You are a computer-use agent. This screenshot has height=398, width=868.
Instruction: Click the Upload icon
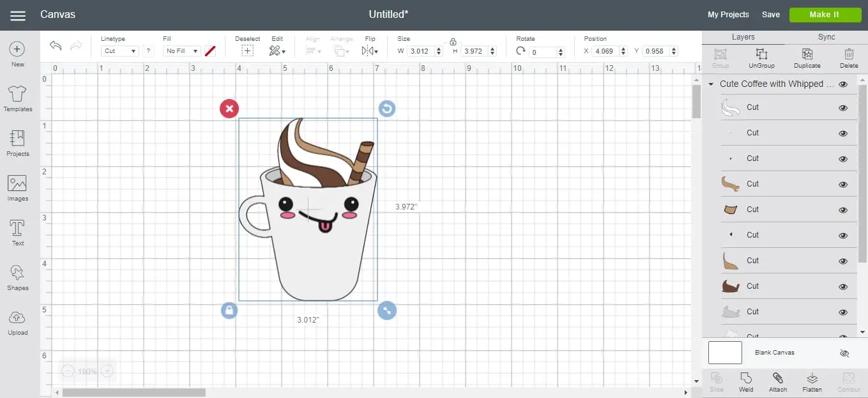point(17,321)
